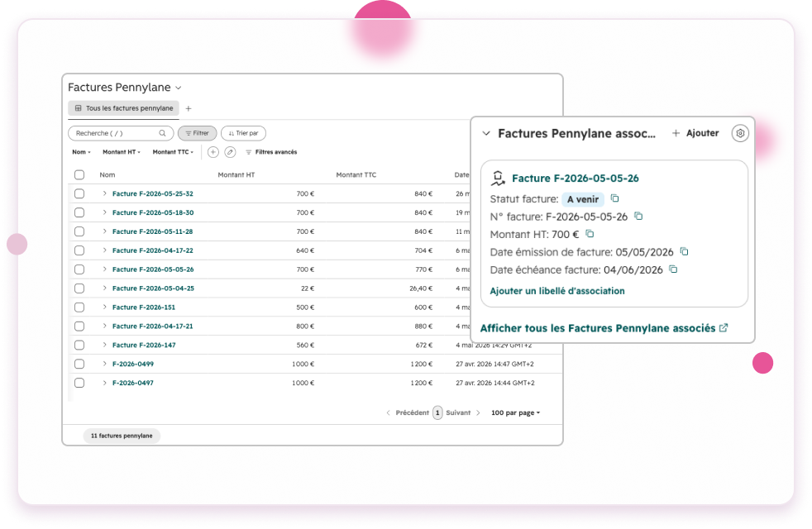Sort by the Nom column header
Viewport: 812px width, 529px height.
click(107, 175)
